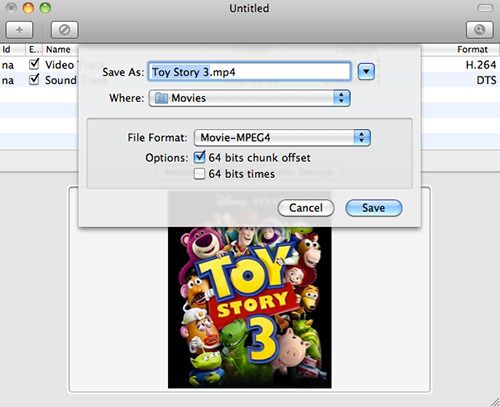Click the yellow minimize window button
This screenshot has height=407, width=500.
tap(28, 8)
